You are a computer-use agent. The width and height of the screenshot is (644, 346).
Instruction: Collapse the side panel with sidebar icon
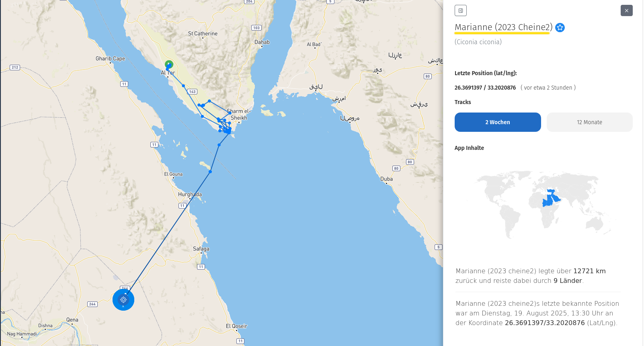[460, 11]
